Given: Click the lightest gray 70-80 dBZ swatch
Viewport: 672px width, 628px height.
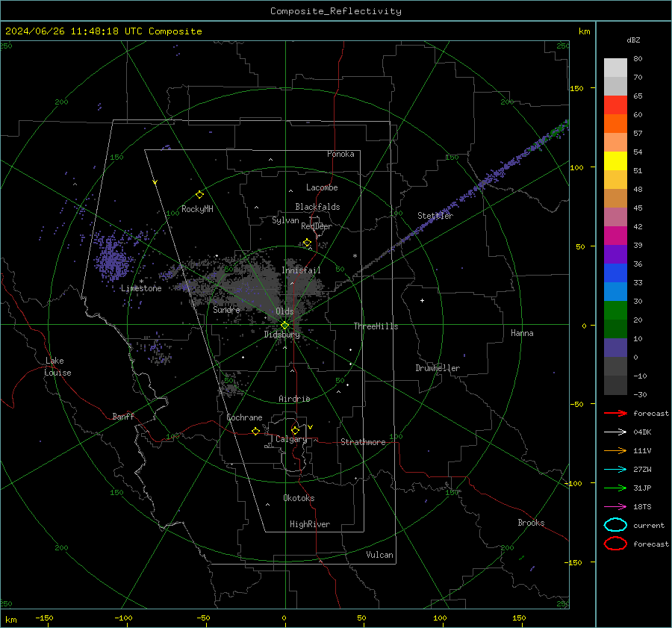Looking at the screenshot, I should tap(615, 67).
